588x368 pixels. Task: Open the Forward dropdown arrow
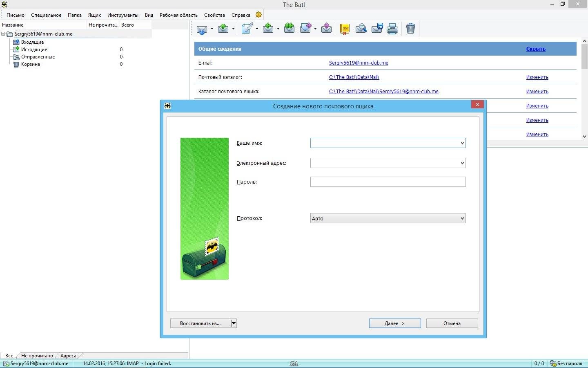[x=315, y=29]
